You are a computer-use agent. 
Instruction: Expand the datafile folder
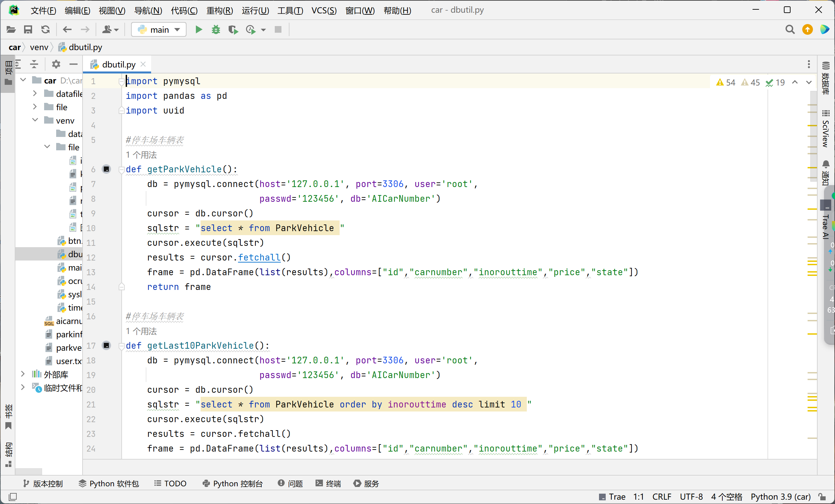pos(34,94)
